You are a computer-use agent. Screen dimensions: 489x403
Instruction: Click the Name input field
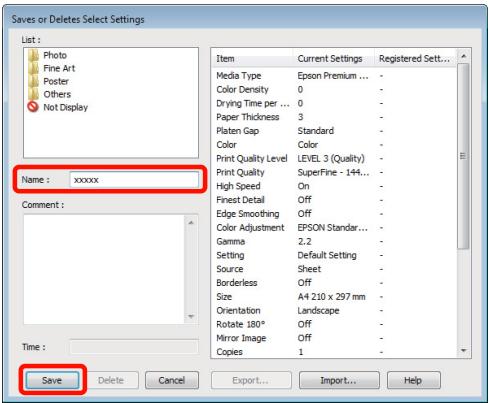[134, 180]
